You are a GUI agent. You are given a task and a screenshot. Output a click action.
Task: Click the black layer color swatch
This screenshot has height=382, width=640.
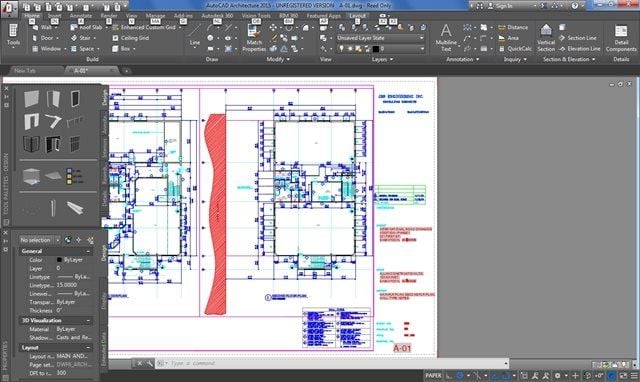pyautogui.click(x=376, y=49)
